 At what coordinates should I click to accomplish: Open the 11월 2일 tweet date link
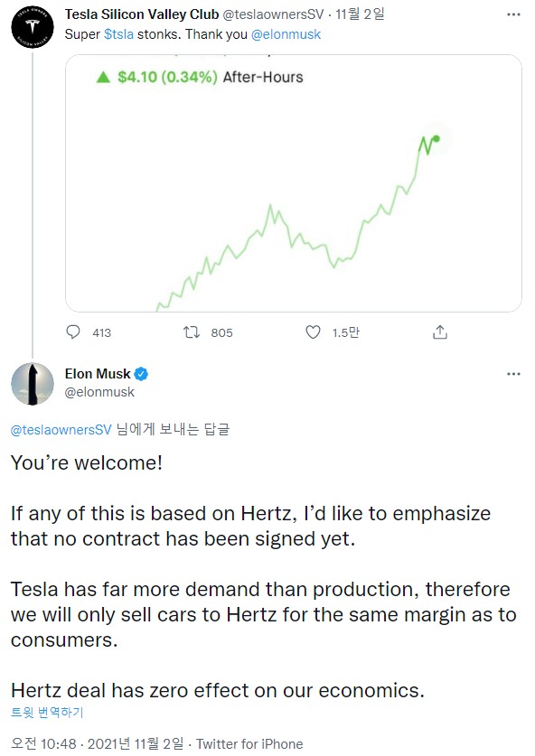point(360,14)
